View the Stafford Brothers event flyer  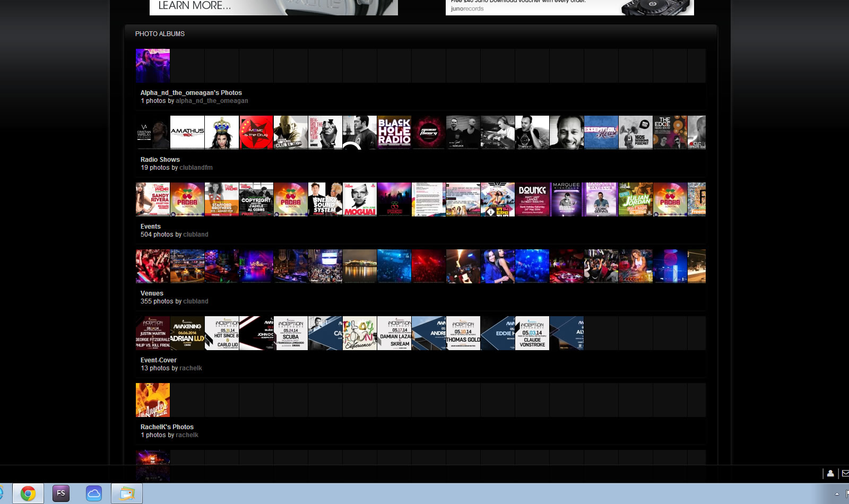tap(222, 199)
